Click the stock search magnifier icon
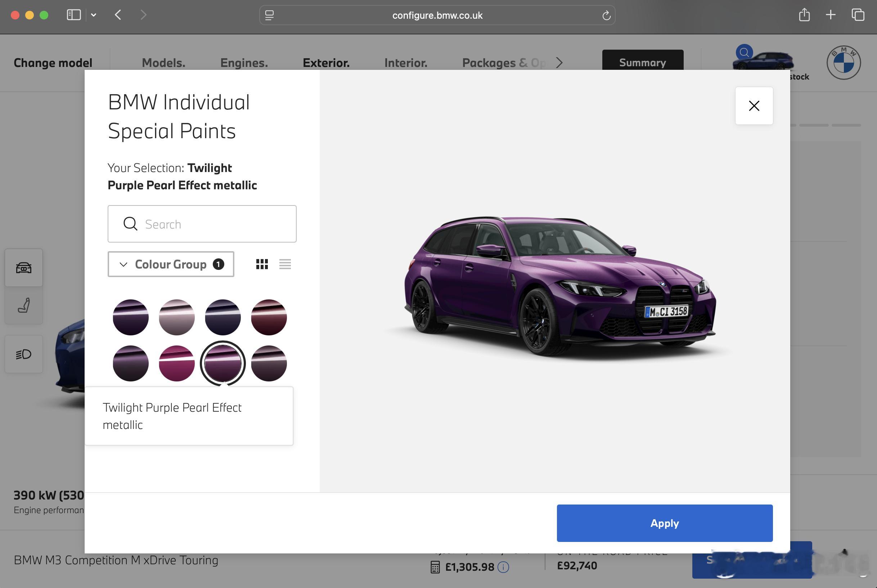The width and height of the screenshot is (877, 588). click(744, 53)
